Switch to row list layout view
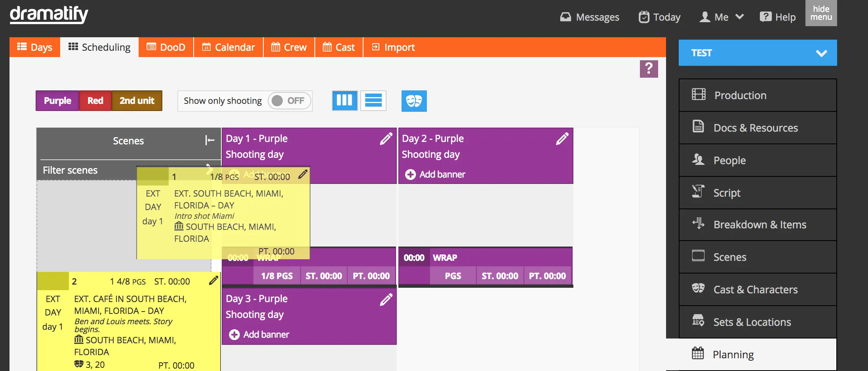This screenshot has height=371, width=868. click(373, 101)
